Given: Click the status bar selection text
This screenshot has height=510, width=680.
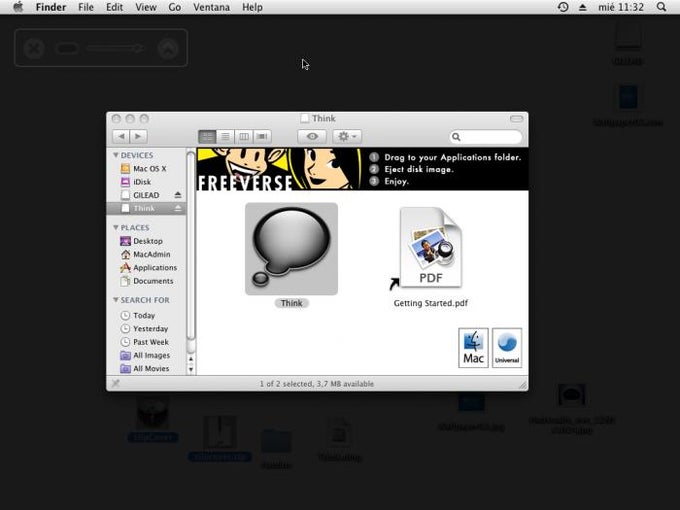Looking at the screenshot, I should pos(317,384).
